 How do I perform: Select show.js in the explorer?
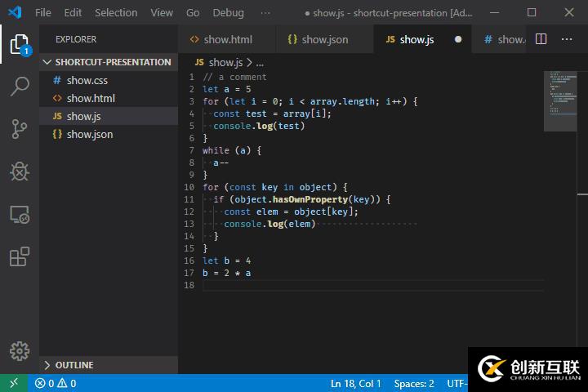(108, 116)
